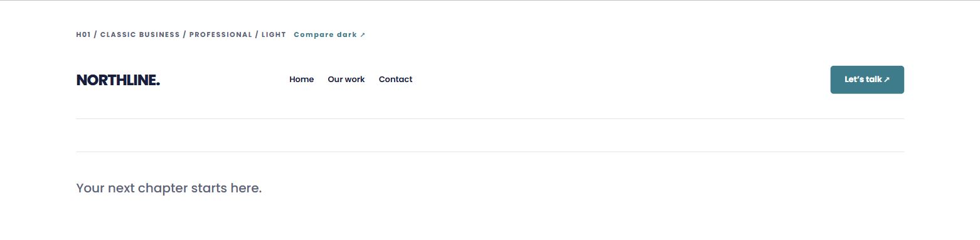The height and width of the screenshot is (240, 980).
Task: Click the word 'work' in Our work
Action: pos(354,80)
